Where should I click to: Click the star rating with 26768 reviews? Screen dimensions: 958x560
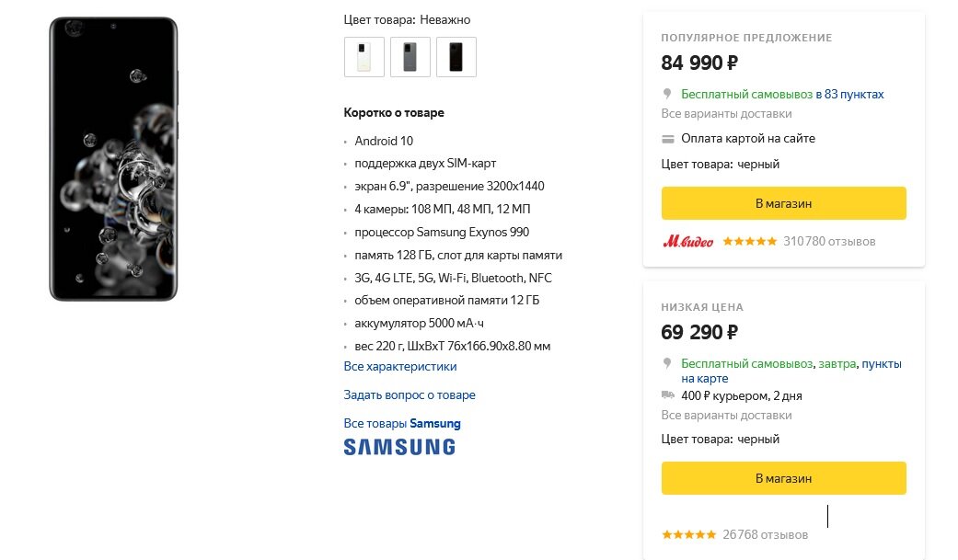tap(688, 534)
